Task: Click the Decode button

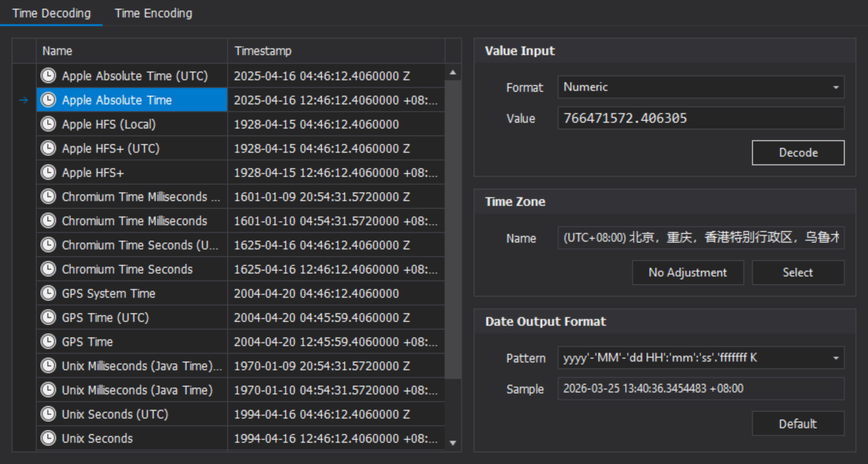Action: (798, 153)
